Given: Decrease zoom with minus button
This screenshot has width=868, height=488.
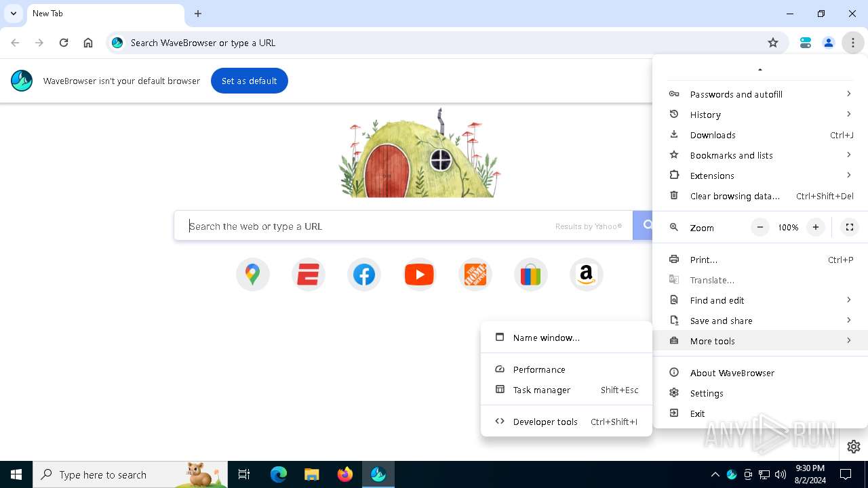Looking at the screenshot, I should click(760, 227).
